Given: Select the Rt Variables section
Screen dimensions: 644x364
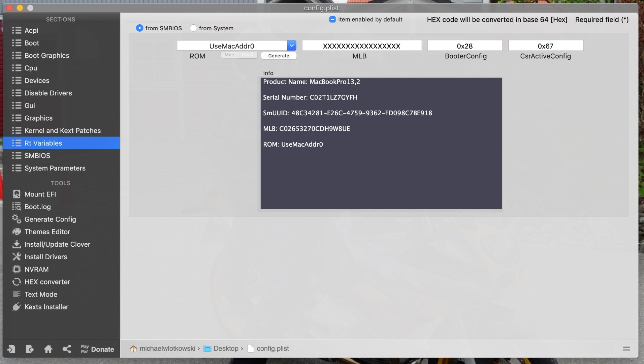Looking at the screenshot, I should 61,143.
